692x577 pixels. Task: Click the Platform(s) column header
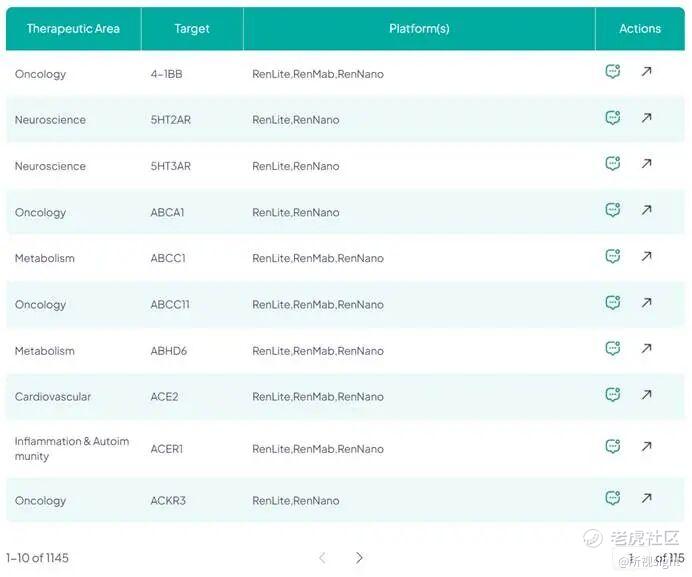click(x=419, y=29)
